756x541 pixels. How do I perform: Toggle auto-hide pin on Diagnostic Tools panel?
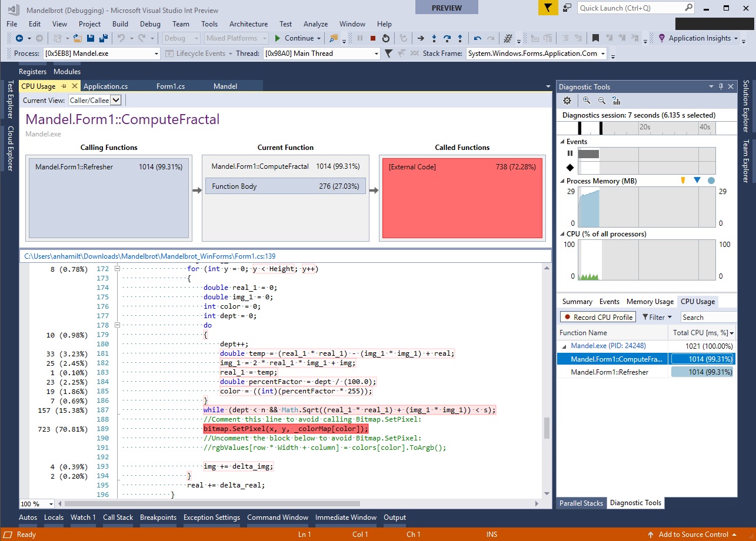pyautogui.click(x=721, y=86)
